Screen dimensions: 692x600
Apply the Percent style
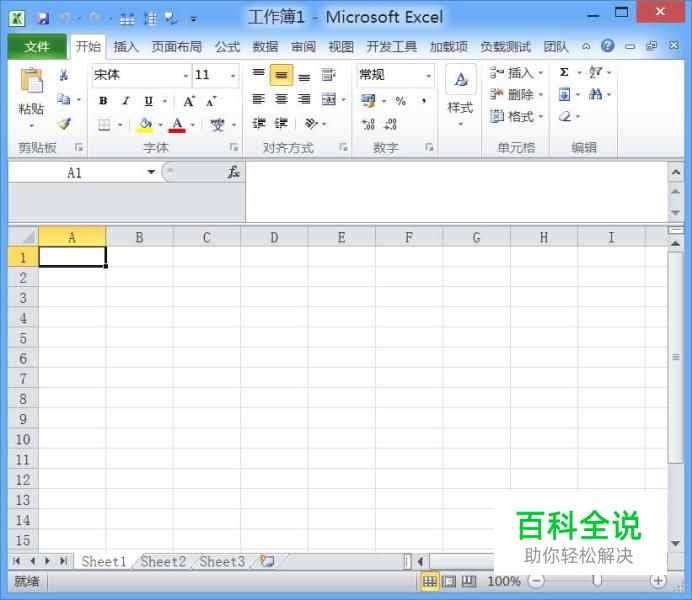(400, 101)
